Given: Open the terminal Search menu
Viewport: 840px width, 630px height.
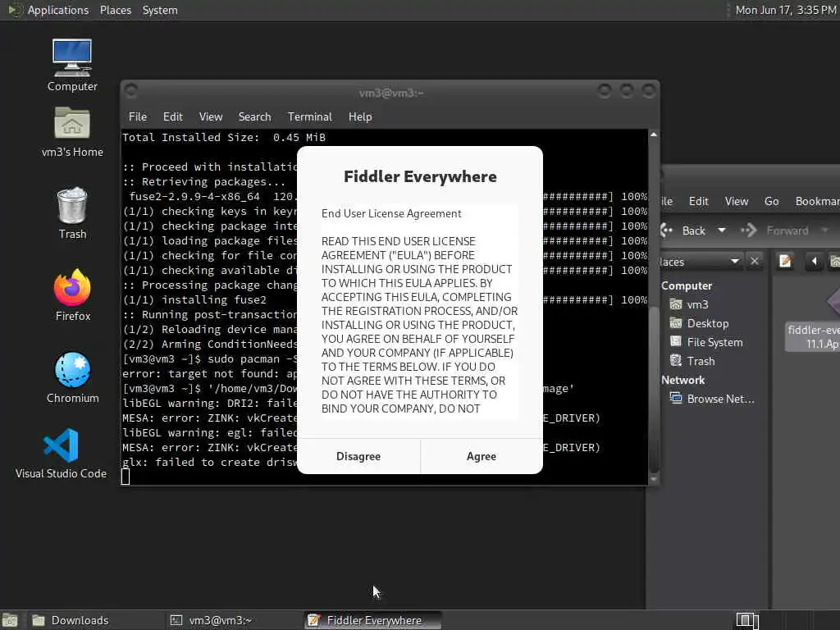Looking at the screenshot, I should click(254, 116).
